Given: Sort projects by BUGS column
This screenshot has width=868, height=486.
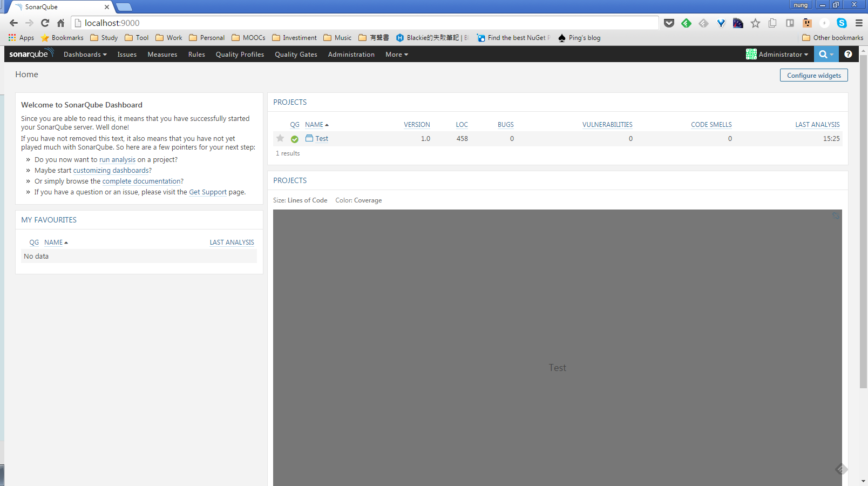Looking at the screenshot, I should tap(506, 125).
